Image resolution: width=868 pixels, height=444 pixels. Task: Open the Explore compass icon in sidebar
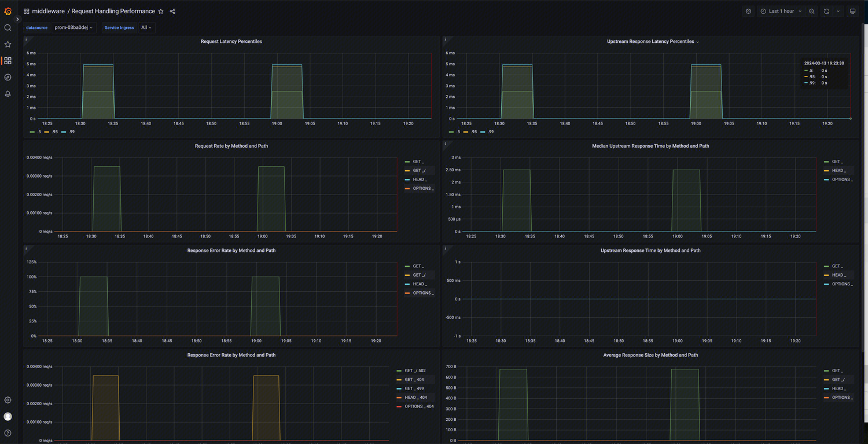click(8, 77)
